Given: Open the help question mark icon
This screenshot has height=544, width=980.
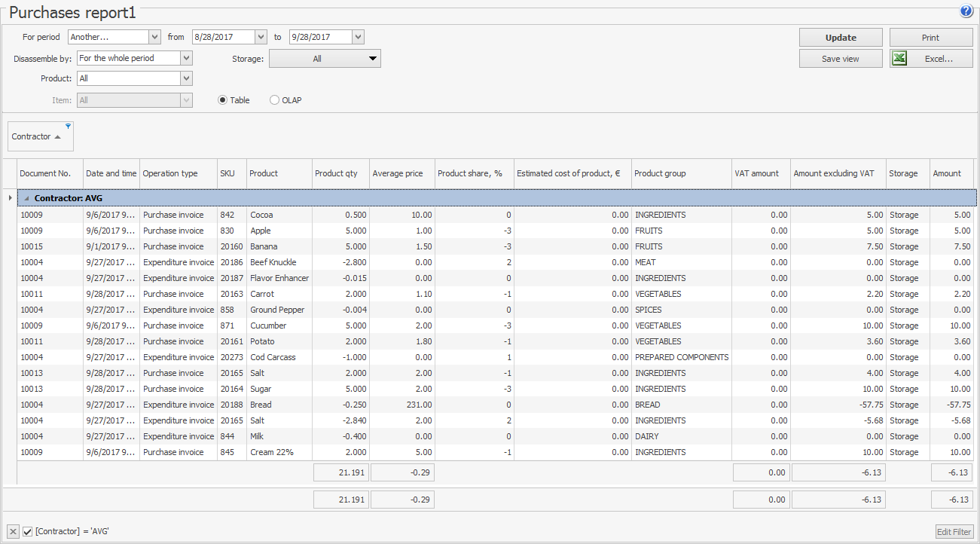Looking at the screenshot, I should coord(966,11).
